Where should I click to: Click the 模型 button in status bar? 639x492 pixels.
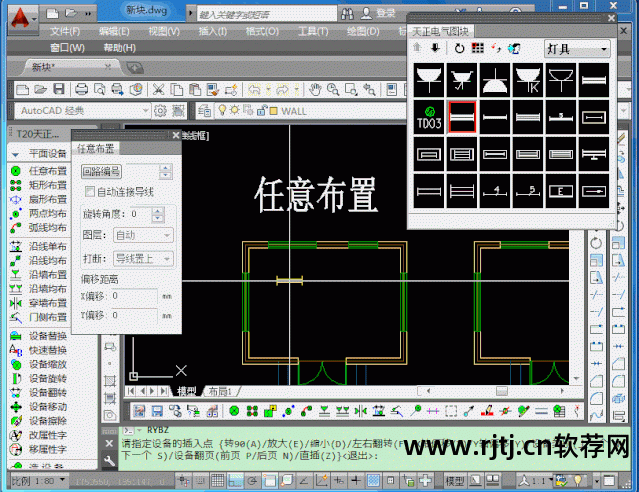click(455, 481)
